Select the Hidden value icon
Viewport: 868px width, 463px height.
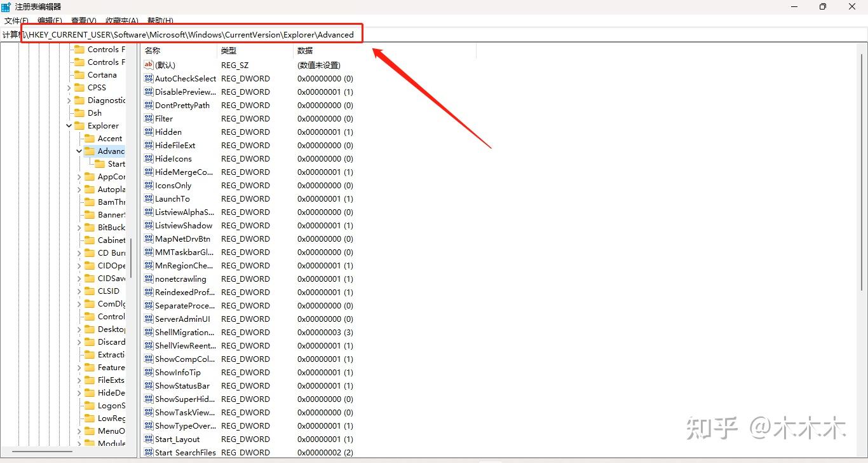click(x=149, y=132)
